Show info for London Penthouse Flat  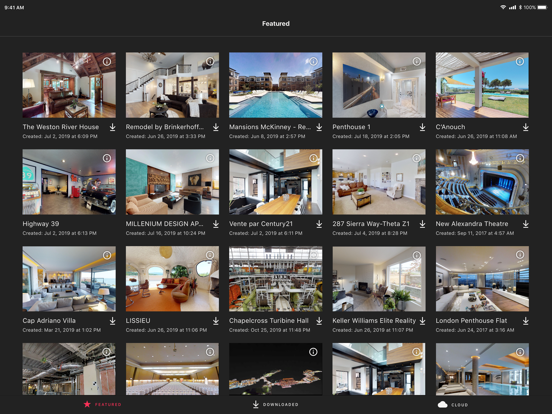(520, 255)
